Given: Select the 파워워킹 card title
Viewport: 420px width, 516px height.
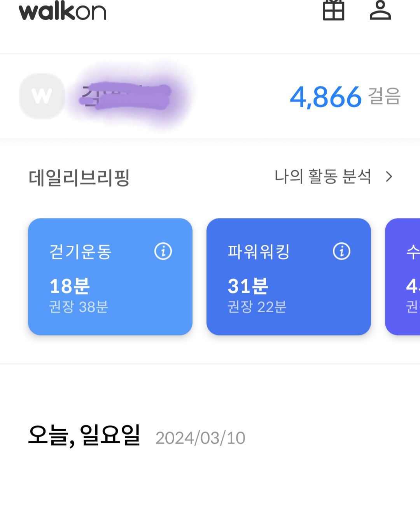Looking at the screenshot, I should pyautogui.click(x=259, y=252).
